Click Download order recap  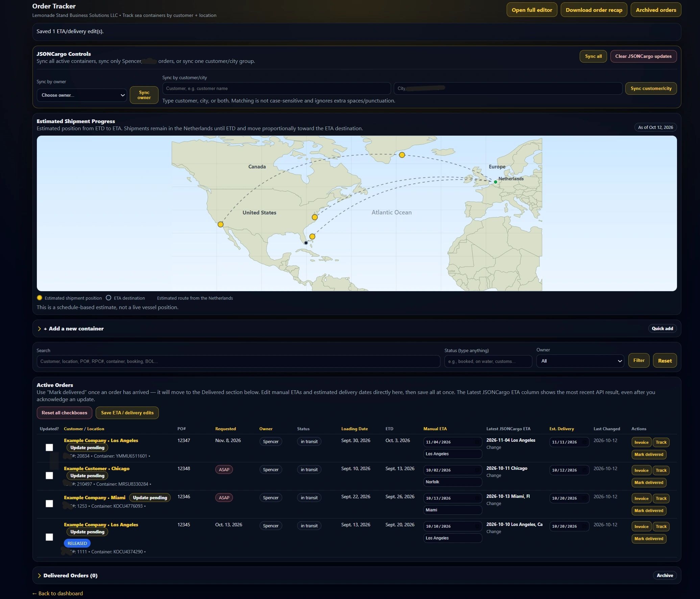(594, 10)
